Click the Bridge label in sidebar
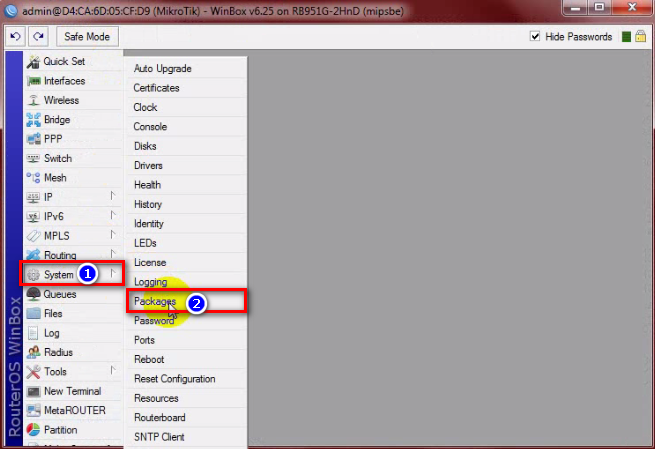 (x=57, y=119)
